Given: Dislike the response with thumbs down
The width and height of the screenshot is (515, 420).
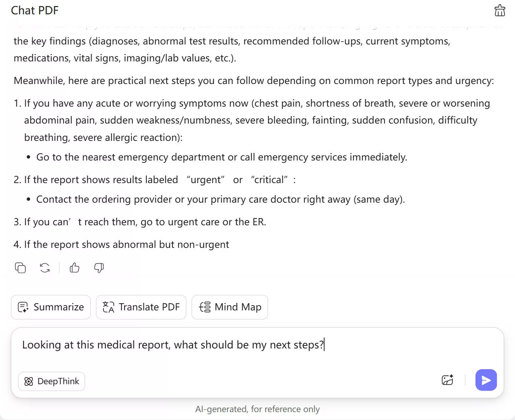Looking at the screenshot, I should click(99, 268).
